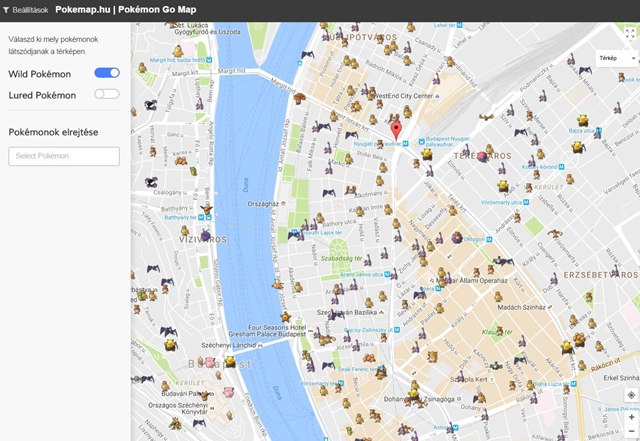Click Four Seasons Hotel Gresham Palace label
Image resolution: width=640 pixels, height=441 pixels.
click(268, 331)
